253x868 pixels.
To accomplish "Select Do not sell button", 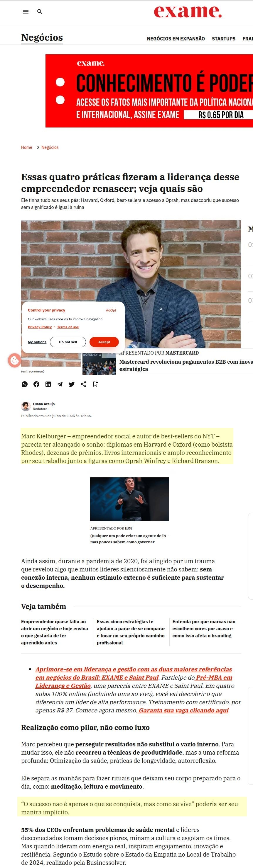I will 68,342.
